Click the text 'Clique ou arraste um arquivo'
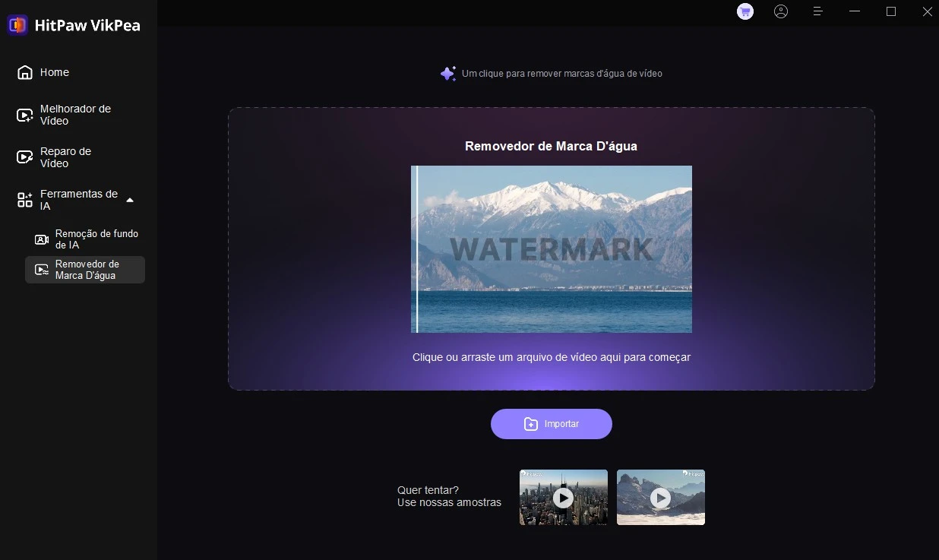Screen dimensions: 939x560 [x=551, y=357]
